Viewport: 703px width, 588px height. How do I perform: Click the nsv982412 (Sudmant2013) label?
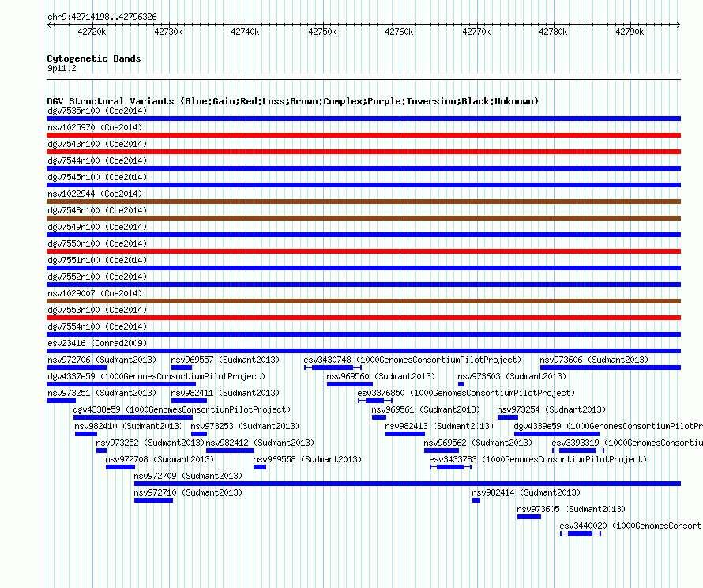[x=260, y=443]
